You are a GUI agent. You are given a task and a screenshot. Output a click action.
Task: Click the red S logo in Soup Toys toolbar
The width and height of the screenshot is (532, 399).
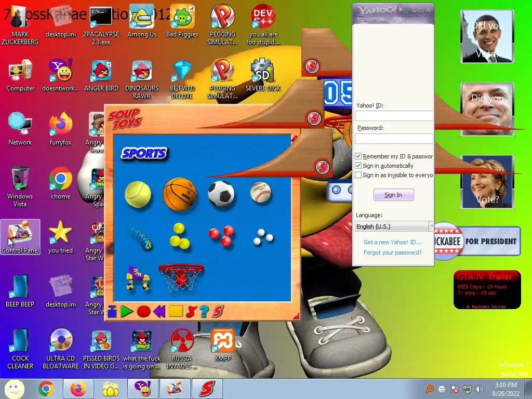[218, 312]
